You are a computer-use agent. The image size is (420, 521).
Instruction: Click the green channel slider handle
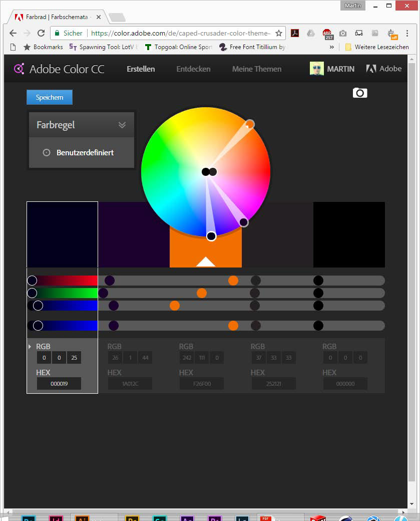32,293
